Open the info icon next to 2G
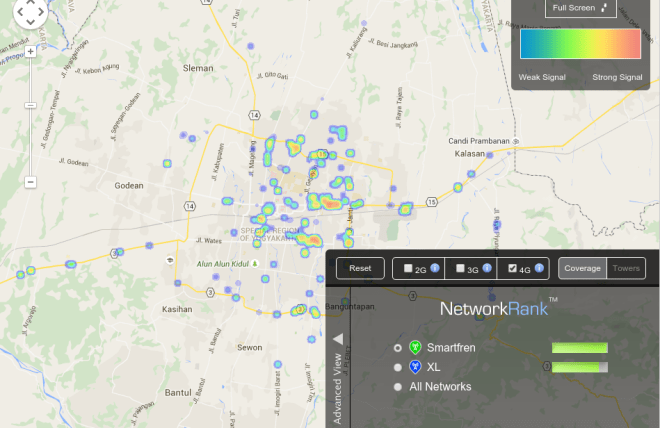This screenshot has height=428, width=660. coord(434,268)
